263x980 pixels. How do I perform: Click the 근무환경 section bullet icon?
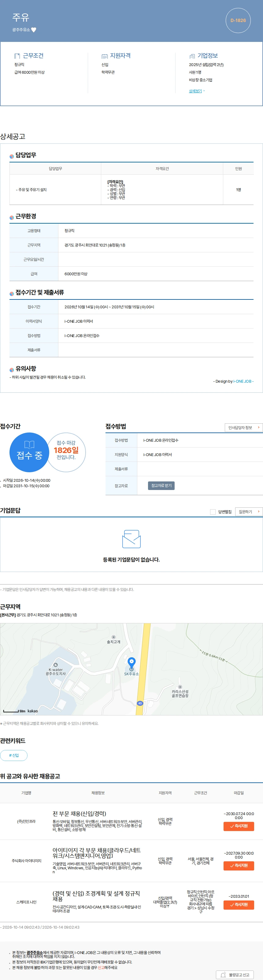click(12, 217)
